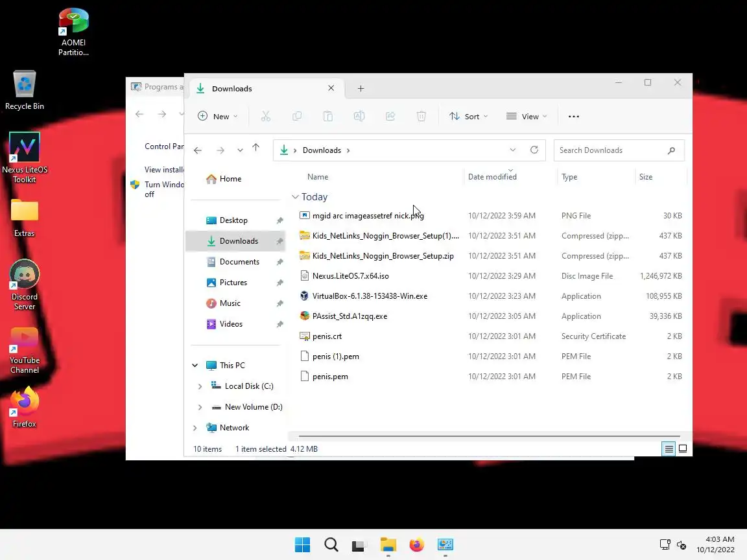Close the Downloads tab
This screenshot has width=747, height=560.
331,88
